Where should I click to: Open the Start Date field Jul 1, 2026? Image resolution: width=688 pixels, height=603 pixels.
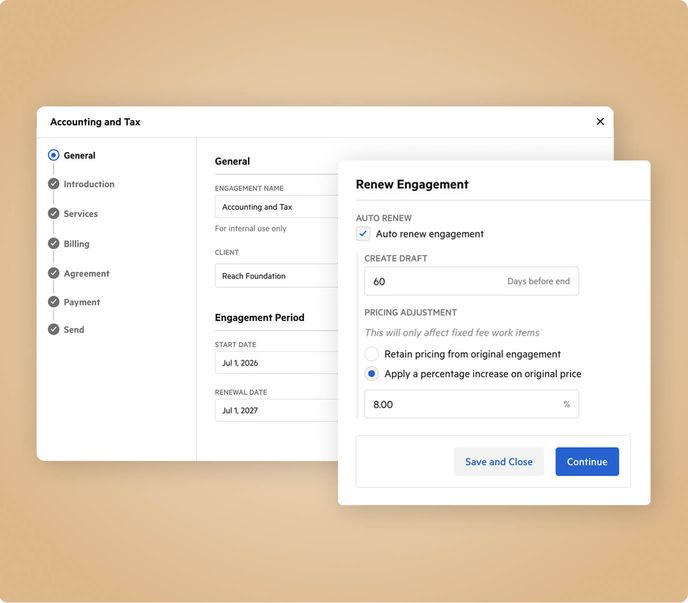[x=276, y=363]
